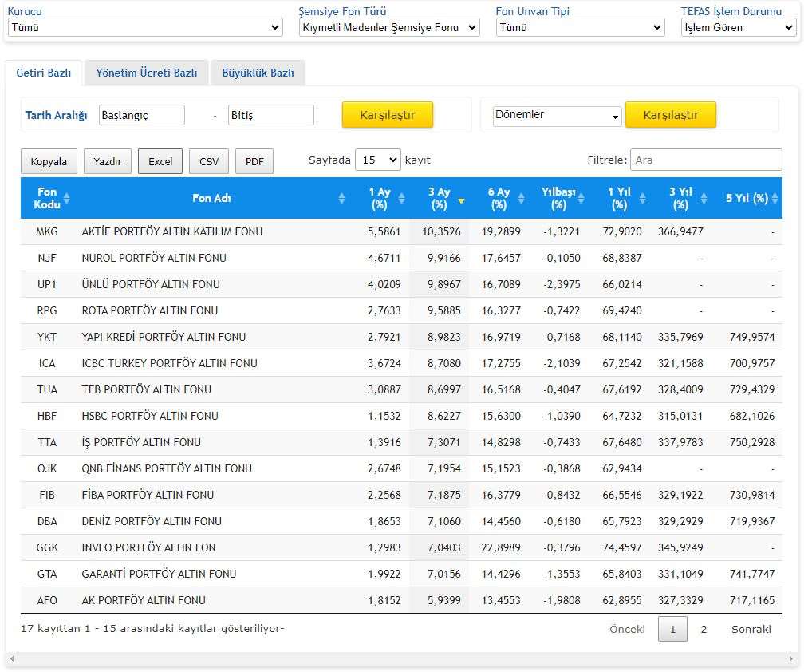Screen dimensions: 812x672
Task: Click the 3 Ay (%) sort indicator
Action: click(461, 200)
